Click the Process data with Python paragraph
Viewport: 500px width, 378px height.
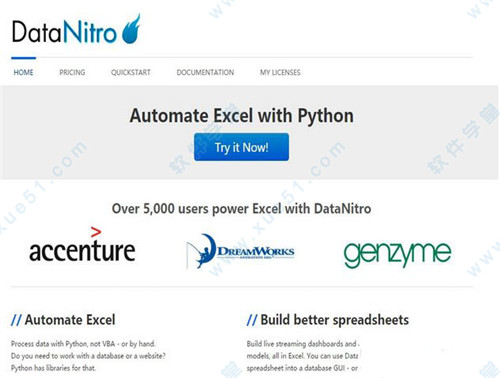[88, 356]
